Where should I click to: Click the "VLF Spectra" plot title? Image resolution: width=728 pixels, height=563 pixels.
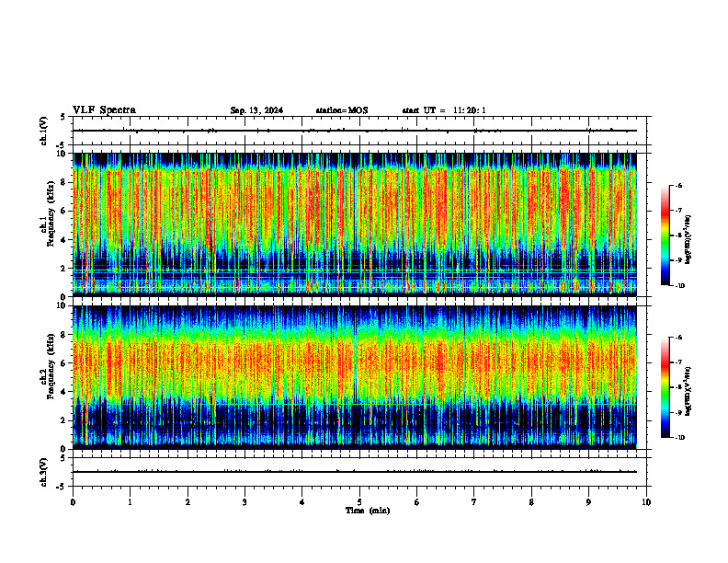pos(104,110)
